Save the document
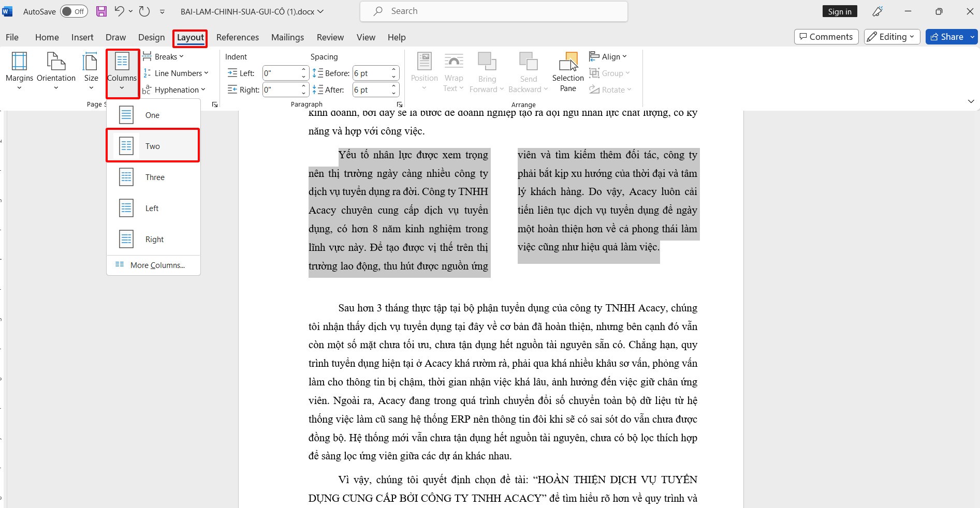980x508 pixels. (x=101, y=11)
